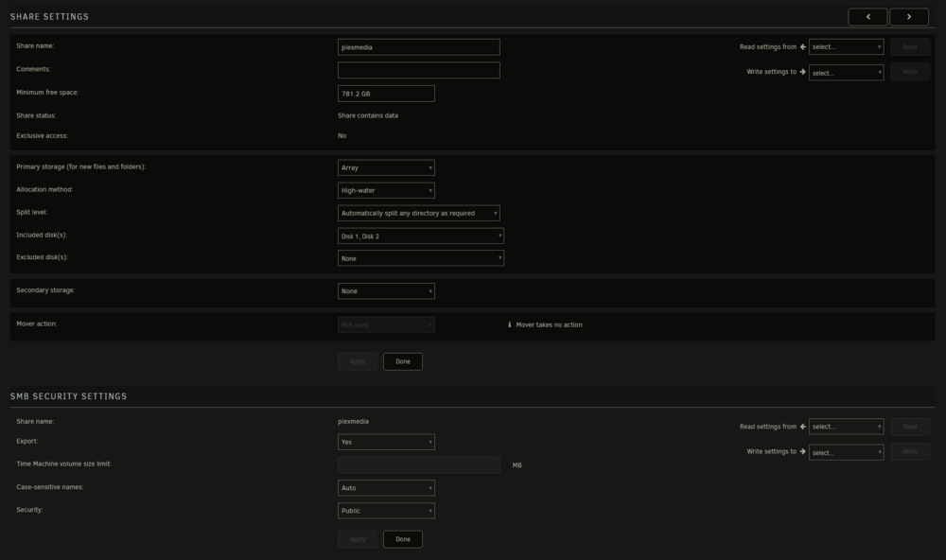Viewport: 946px width, 560px height.
Task: Open the Allocation method High-water dropdown
Action: (x=386, y=191)
